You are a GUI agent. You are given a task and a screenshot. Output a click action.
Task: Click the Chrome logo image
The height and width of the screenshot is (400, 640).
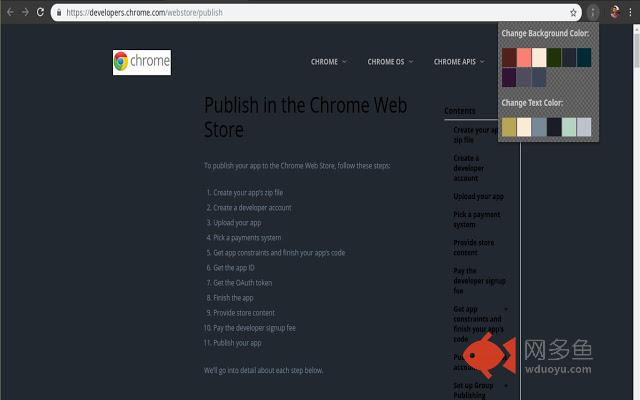point(142,62)
